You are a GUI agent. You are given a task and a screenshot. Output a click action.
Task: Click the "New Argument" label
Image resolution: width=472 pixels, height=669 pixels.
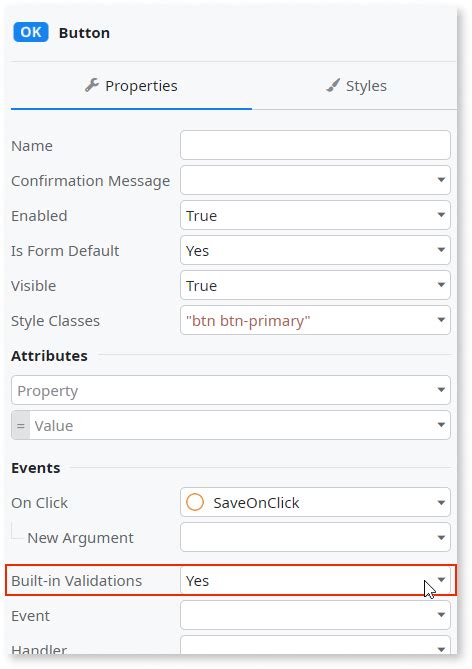[80, 538]
